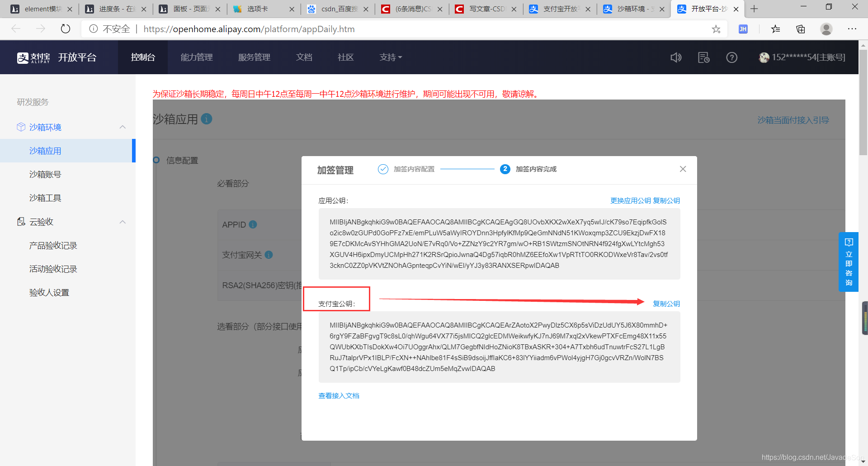
Task: Open 沙箱当面付接入引导 link
Action: point(793,120)
